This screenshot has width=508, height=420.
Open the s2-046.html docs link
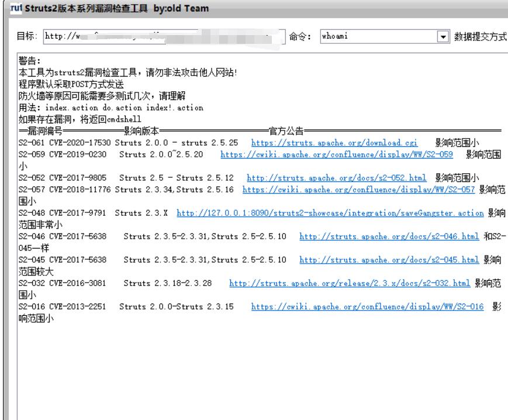coord(389,236)
